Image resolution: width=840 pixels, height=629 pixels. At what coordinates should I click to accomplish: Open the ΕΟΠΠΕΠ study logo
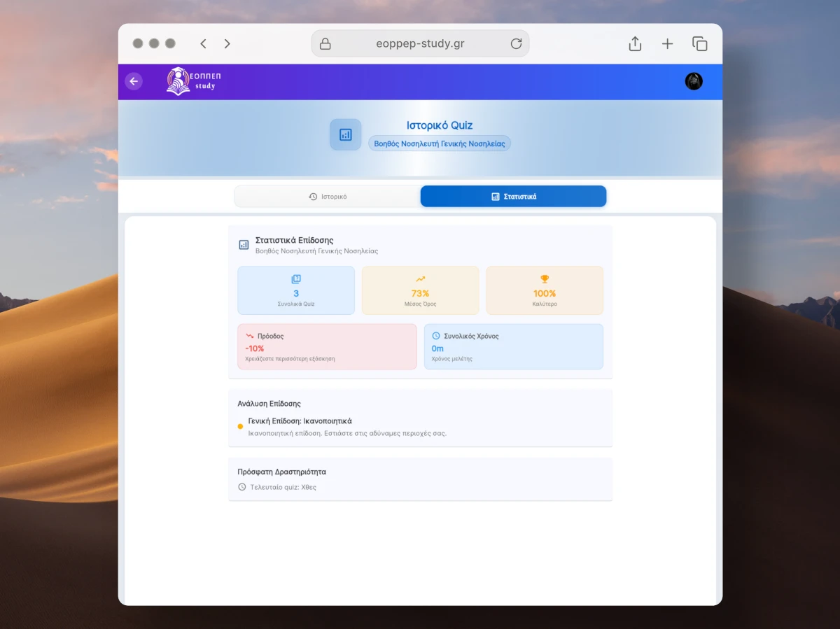[194, 81]
